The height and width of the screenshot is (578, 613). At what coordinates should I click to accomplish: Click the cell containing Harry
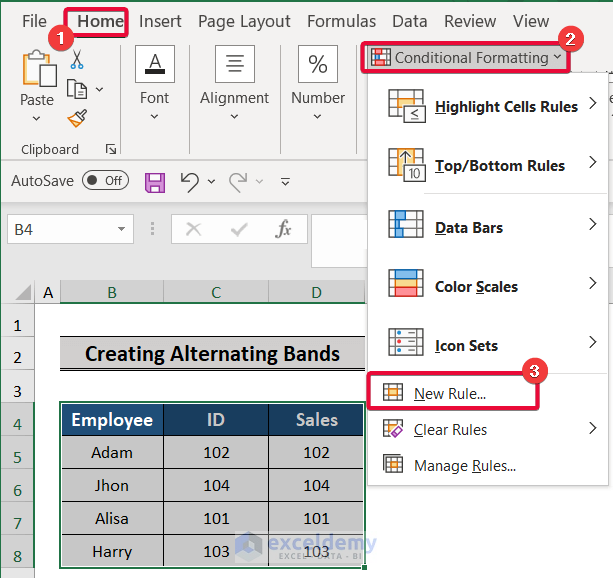[112, 551]
